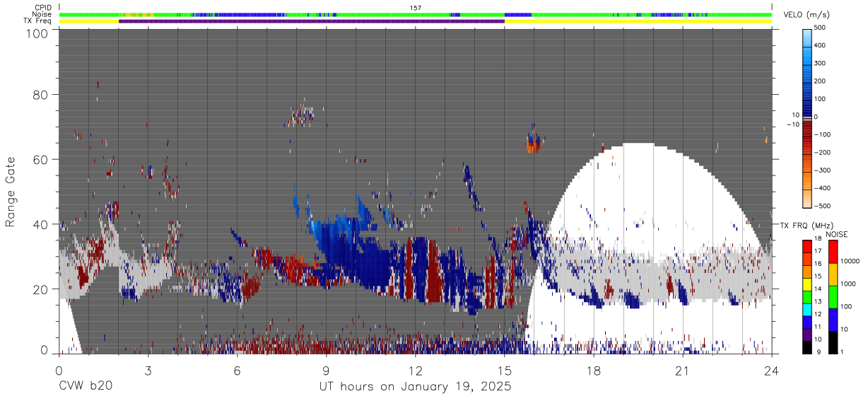Screen dimensions: 868x401
Task: Click the UT hours on January 19, 2025 caption
Action: point(415,387)
